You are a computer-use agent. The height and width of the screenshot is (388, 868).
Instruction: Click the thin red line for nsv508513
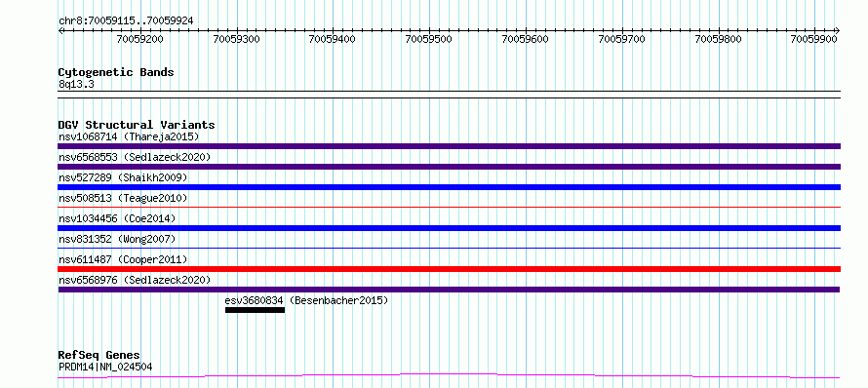pyautogui.click(x=449, y=208)
